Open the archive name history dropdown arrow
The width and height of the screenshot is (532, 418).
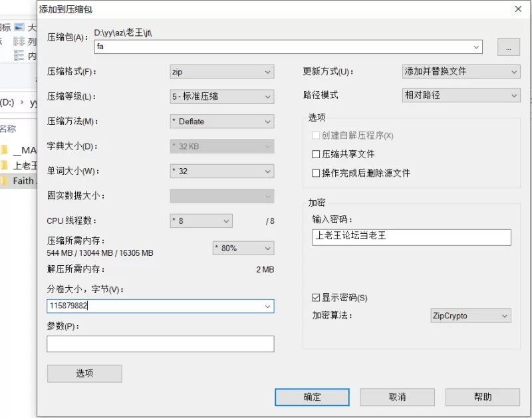[476, 47]
